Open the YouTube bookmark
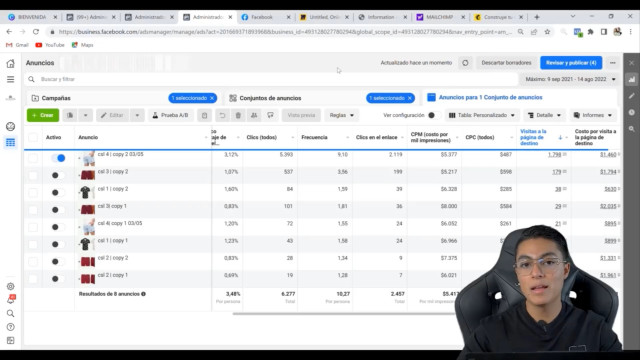 [x=50, y=45]
